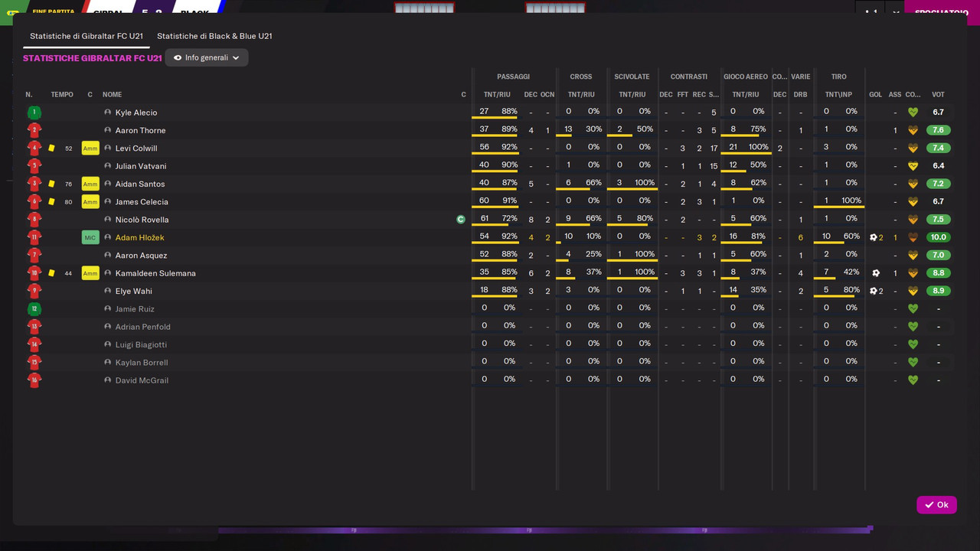Click the goal ball icon in Elye Wahi's row
Screen dimensions: 980x551
tap(874, 291)
